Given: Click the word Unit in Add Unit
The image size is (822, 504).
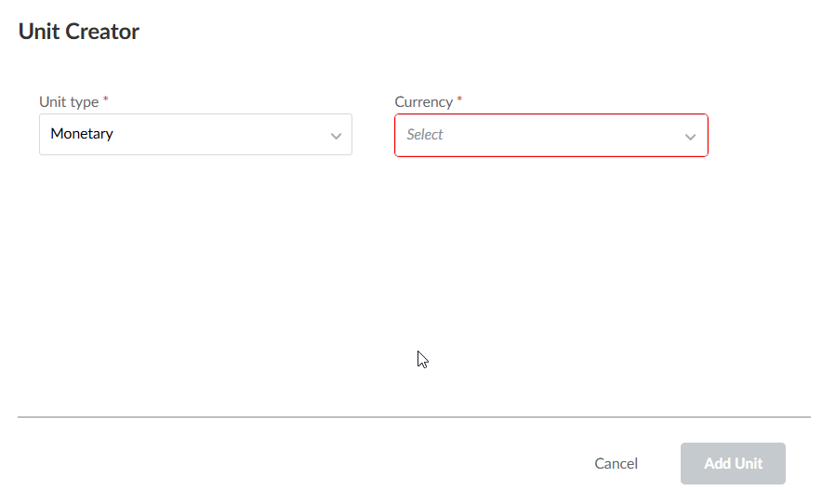Looking at the screenshot, I should [x=748, y=463].
